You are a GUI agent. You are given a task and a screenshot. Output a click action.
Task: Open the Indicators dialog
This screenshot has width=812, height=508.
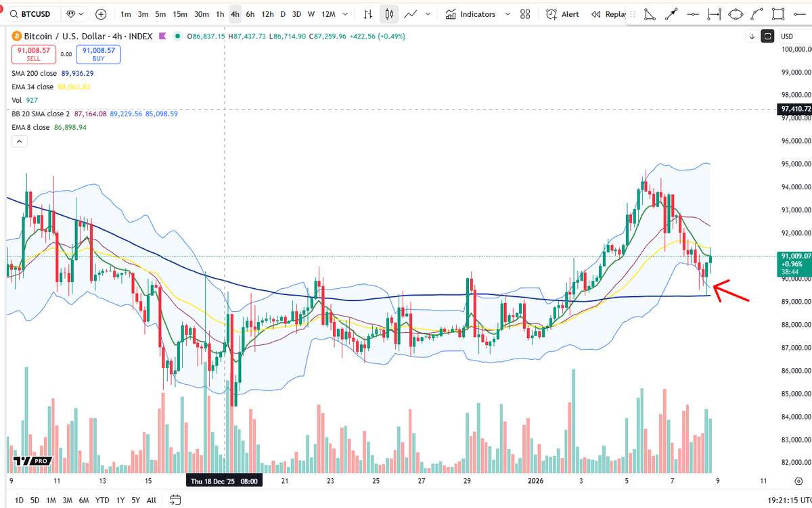(470, 14)
